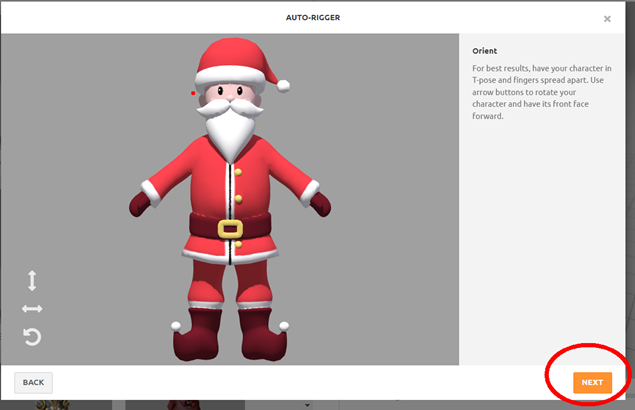Go back using the BACK button
The width and height of the screenshot is (635, 410).
[x=33, y=382]
